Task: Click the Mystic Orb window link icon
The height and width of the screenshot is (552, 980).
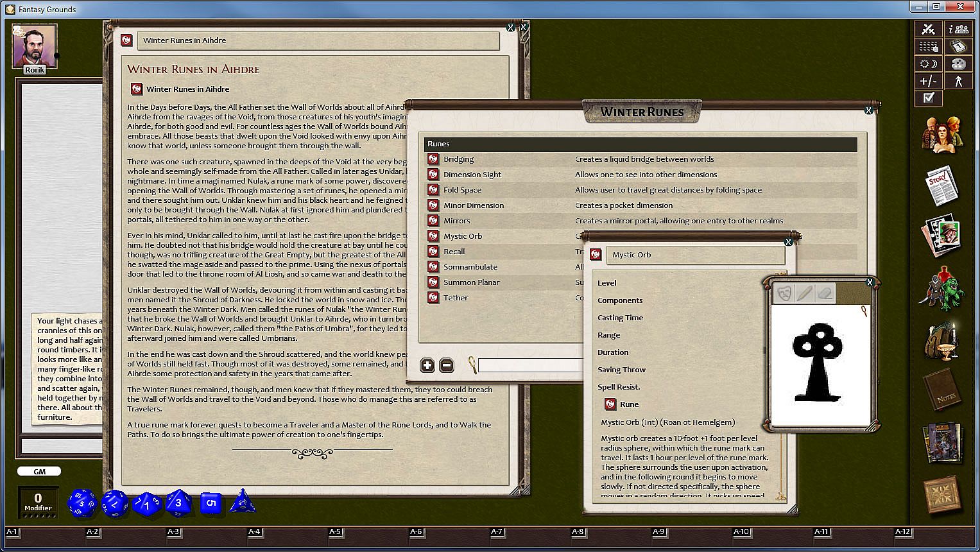Action: pos(596,255)
